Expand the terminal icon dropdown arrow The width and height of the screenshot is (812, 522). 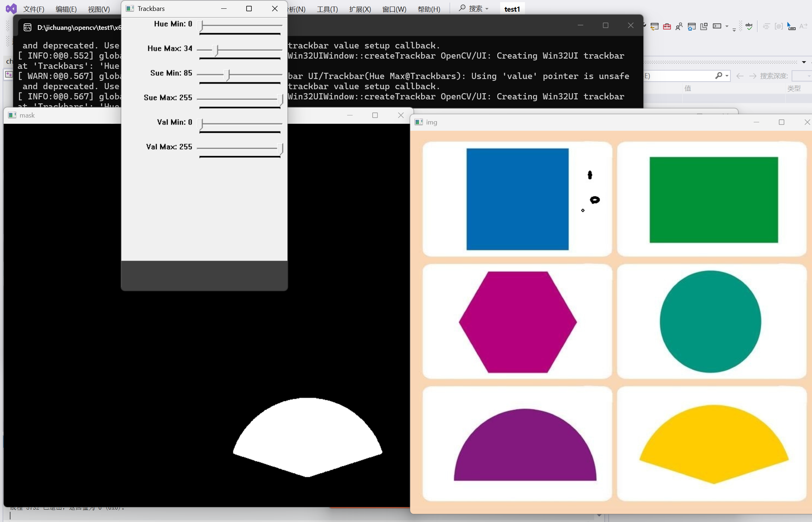click(x=727, y=26)
